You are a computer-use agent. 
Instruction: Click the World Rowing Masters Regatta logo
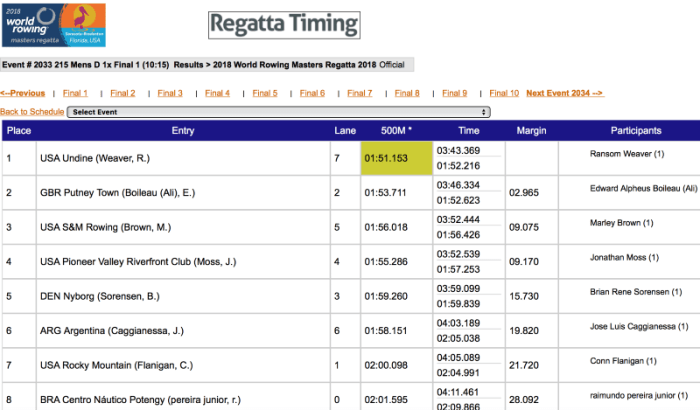54,25
